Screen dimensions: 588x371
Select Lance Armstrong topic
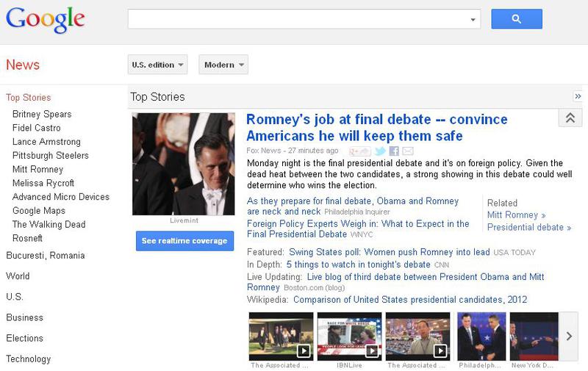46,142
